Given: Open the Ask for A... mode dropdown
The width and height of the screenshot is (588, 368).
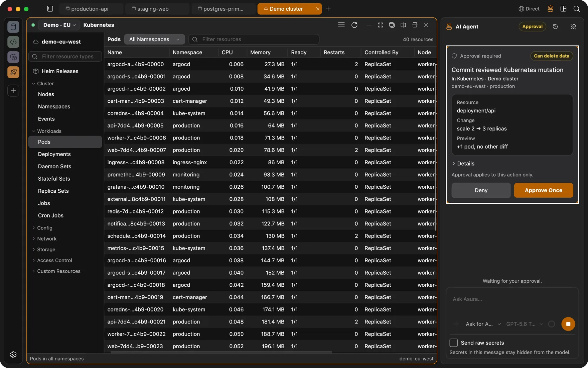Looking at the screenshot, I should point(483,324).
